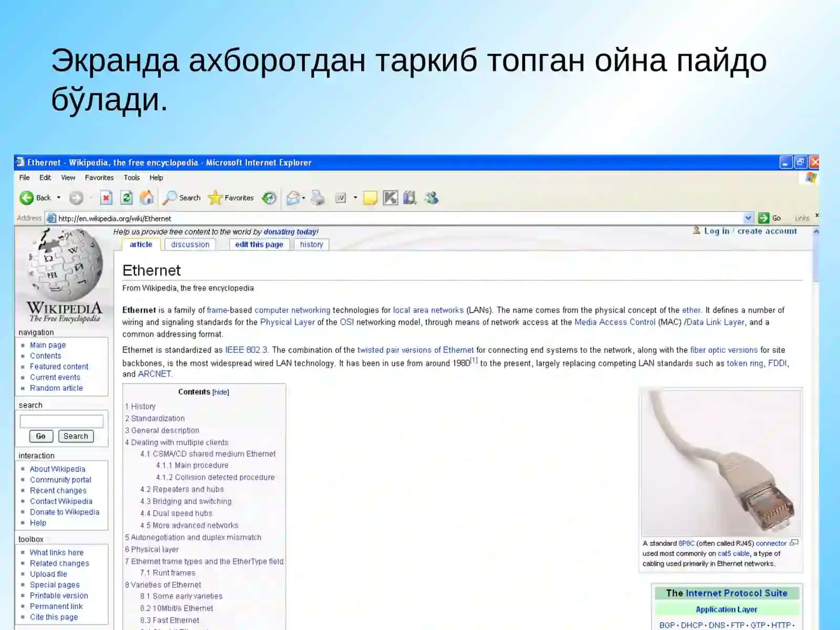840x630 pixels.
Task: Click the enlarge icon under cable photo
Action: point(794,543)
